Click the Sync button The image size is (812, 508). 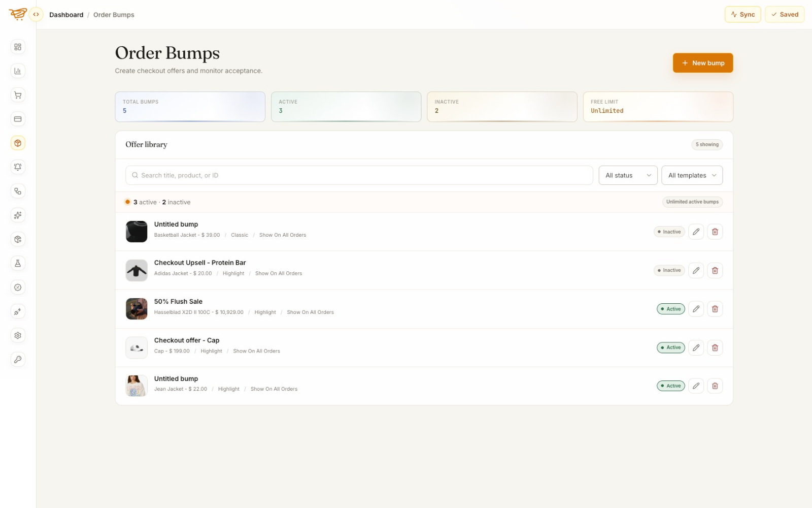coord(742,14)
